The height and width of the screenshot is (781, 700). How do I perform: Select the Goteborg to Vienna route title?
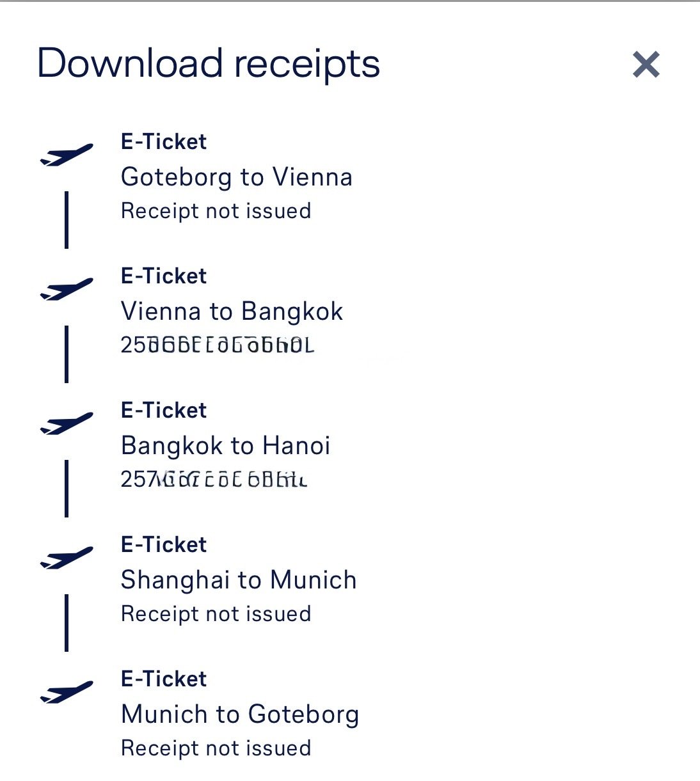(x=236, y=177)
